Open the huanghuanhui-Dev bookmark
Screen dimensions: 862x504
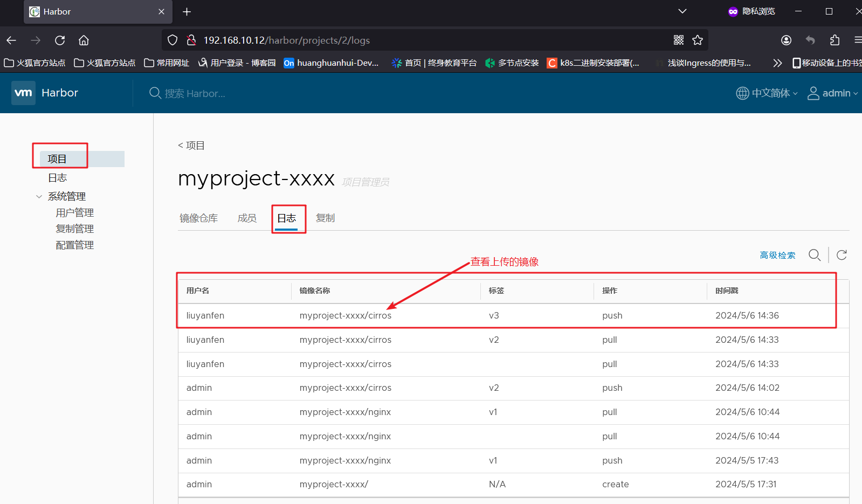(x=332, y=63)
